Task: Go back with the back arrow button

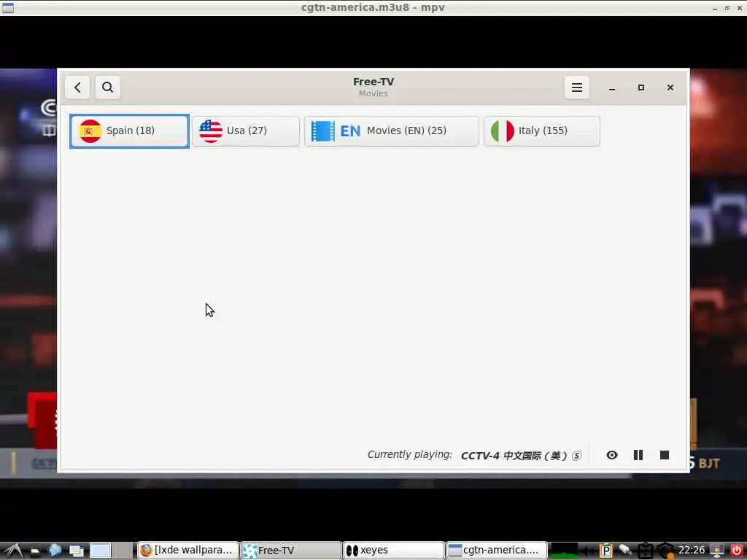Action: (x=77, y=87)
